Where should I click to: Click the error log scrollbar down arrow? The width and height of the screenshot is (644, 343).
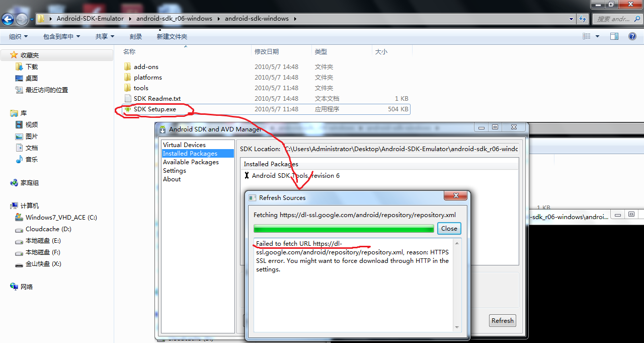point(457,327)
